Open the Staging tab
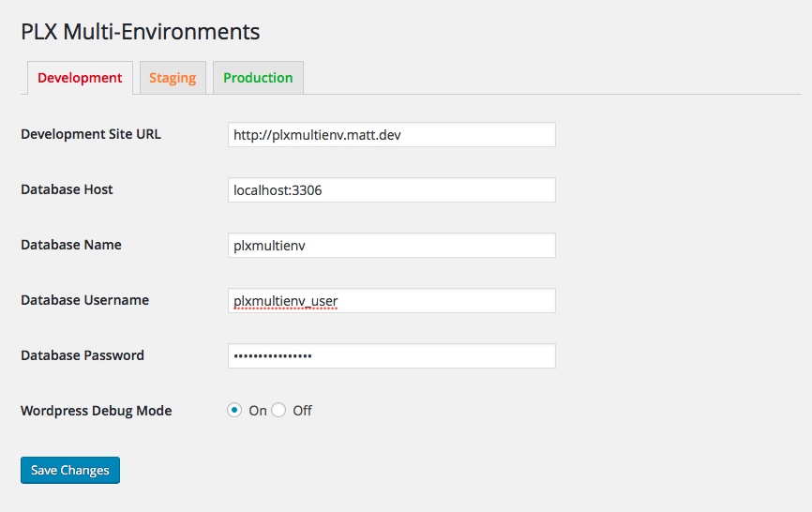Image resolution: width=812 pixels, height=512 pixels. click(x=173, y=78)
